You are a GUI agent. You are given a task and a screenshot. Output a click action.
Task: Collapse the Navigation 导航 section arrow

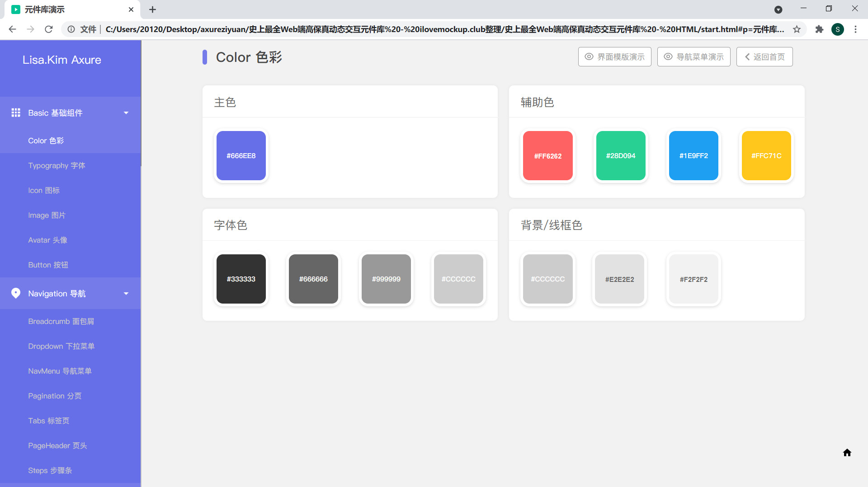click(x=126, y=294)
